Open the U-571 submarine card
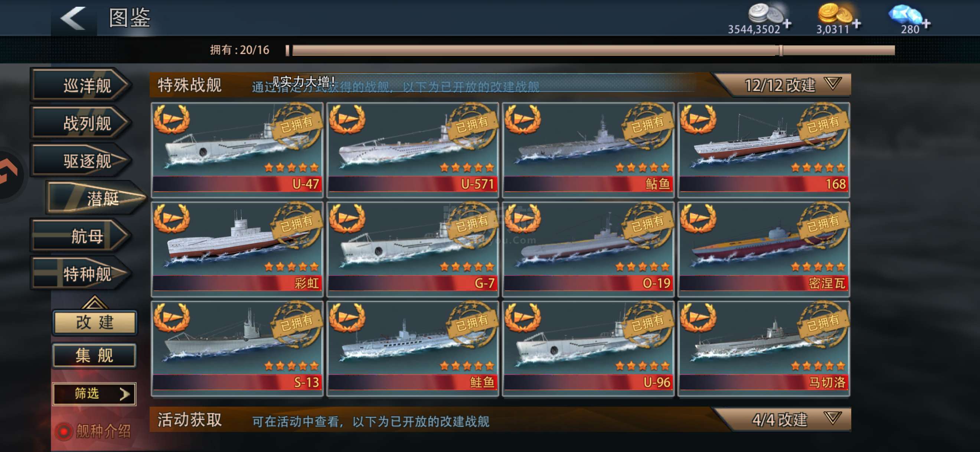This screenshot has height=452, width=980. point(412,150)
